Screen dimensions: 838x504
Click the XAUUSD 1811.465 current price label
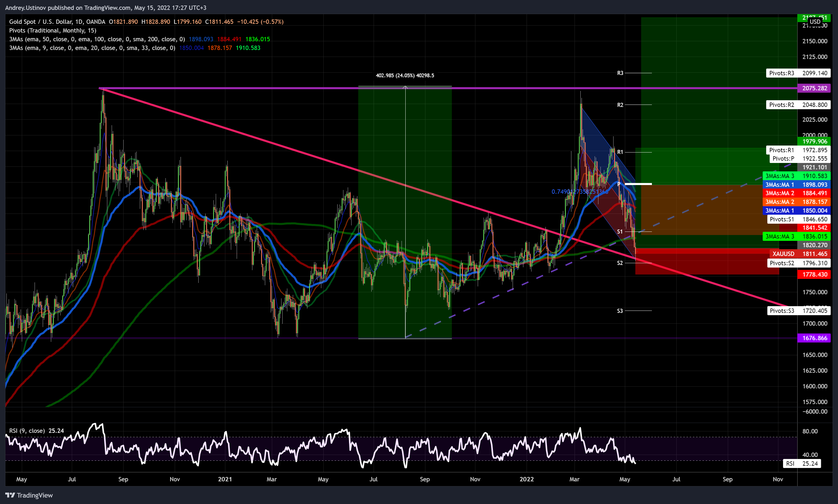tap(800, 254)
